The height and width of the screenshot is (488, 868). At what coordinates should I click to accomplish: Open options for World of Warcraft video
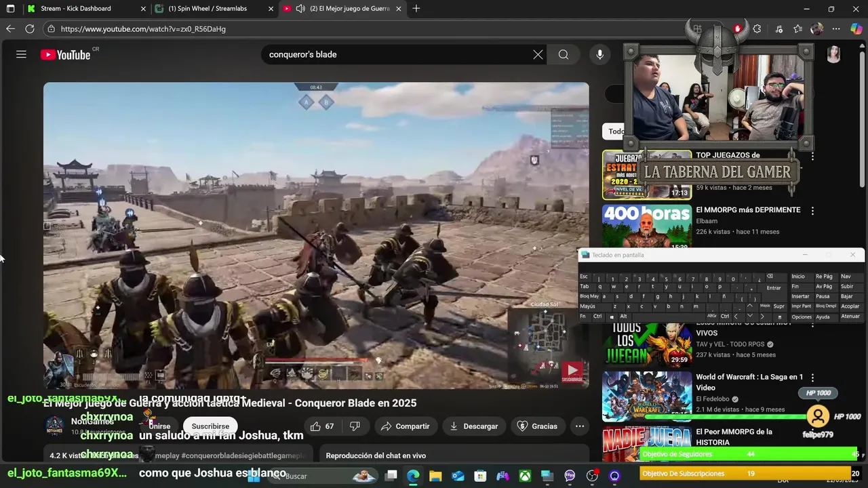pyautogui.click(x=812, y=378)
